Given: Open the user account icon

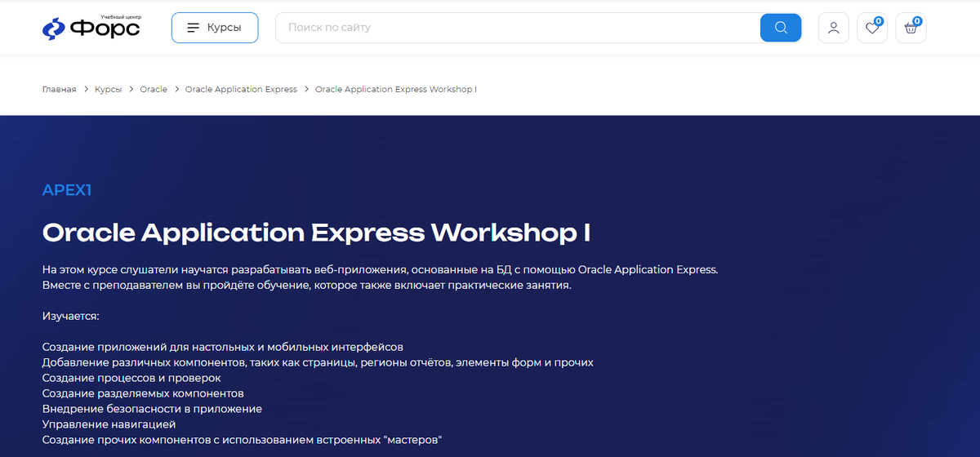Looking at the screenshot, I should tap(833, 28).
